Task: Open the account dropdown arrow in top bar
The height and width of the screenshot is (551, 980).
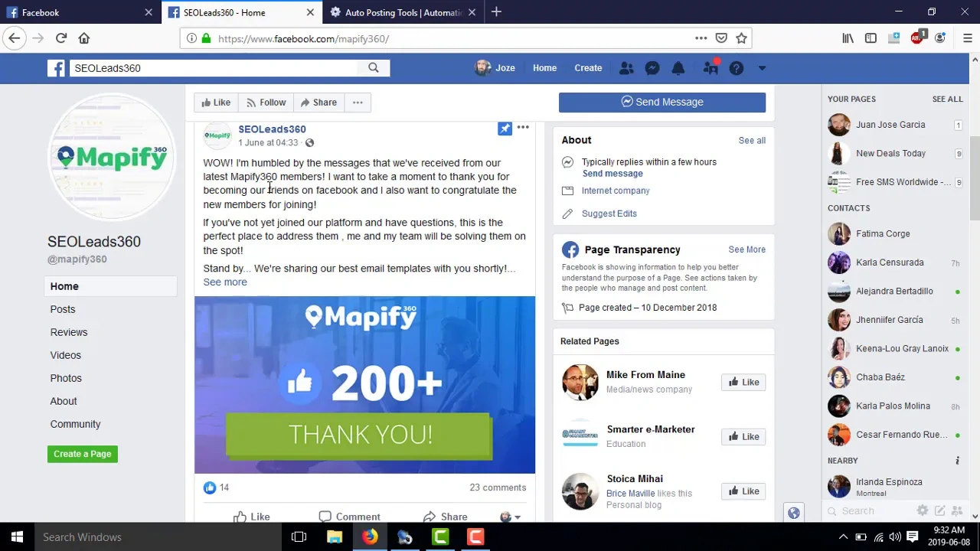Action: 762,68
